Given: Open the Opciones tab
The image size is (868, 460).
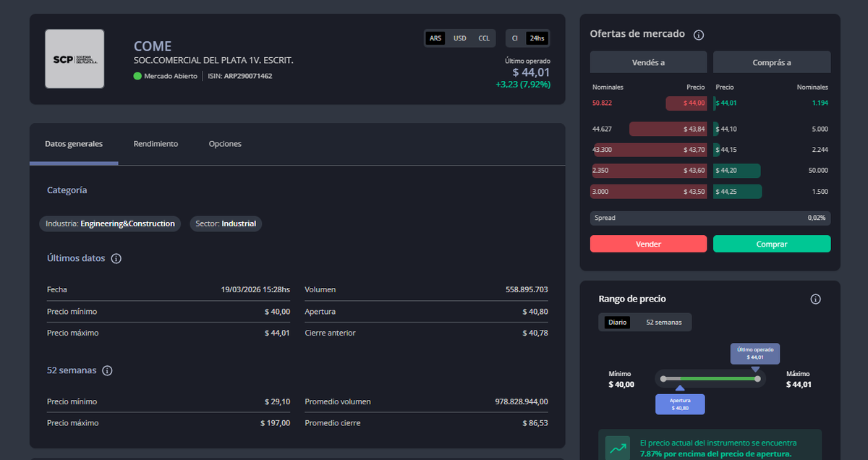Looking at the screenshot, I should (x=225, y=144).
